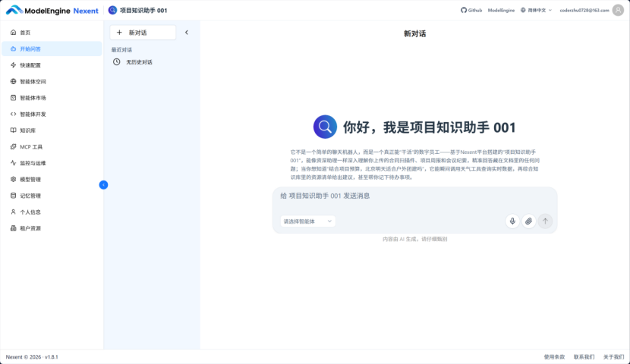
Task: Click the Nexent © 2026 version text
Action: [32, 356]
